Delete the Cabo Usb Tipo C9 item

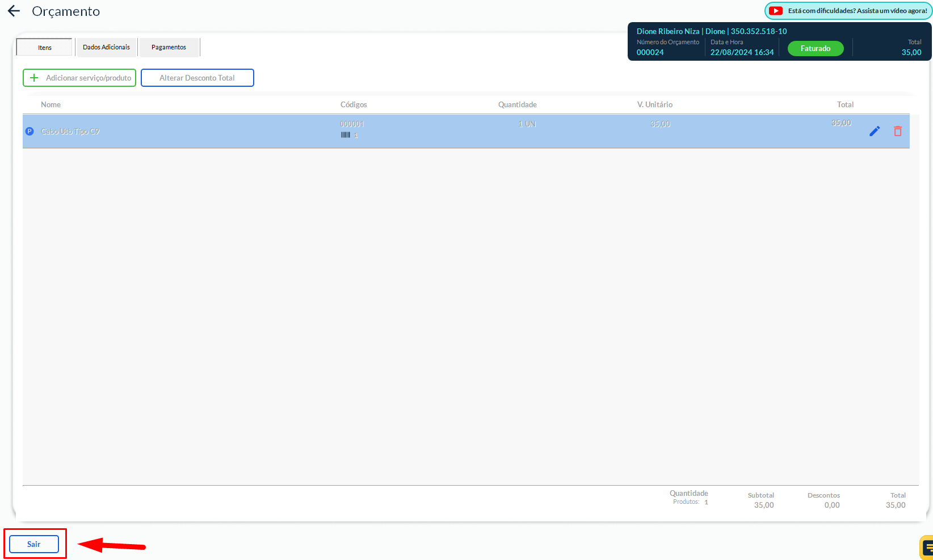[898, 131]
